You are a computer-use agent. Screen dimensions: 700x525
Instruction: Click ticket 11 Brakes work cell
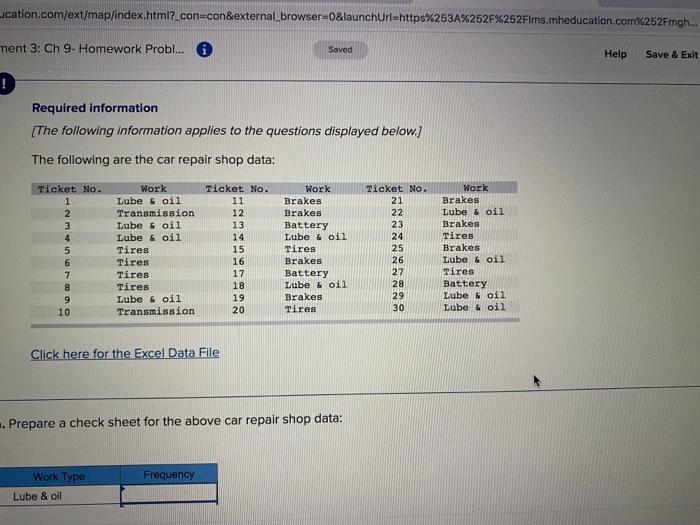pos(303,201)
